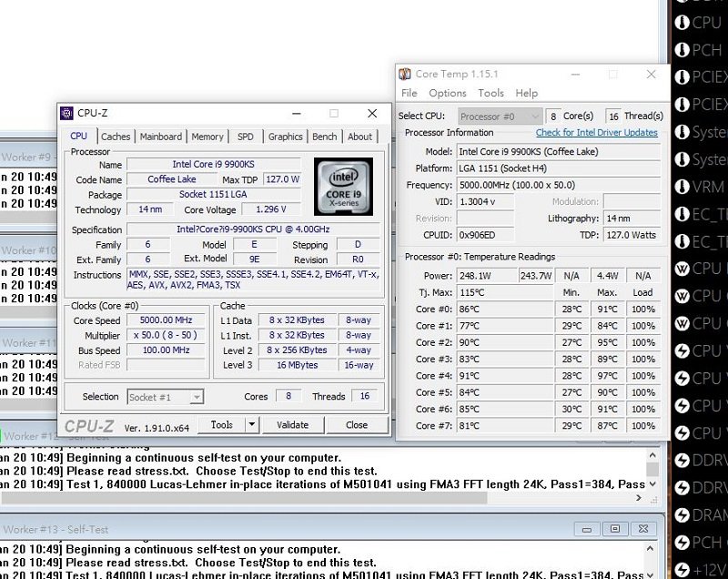Open the Memory tab in CPU-Z
Viewport: 728px width, 579px height.
coord(207,137)
